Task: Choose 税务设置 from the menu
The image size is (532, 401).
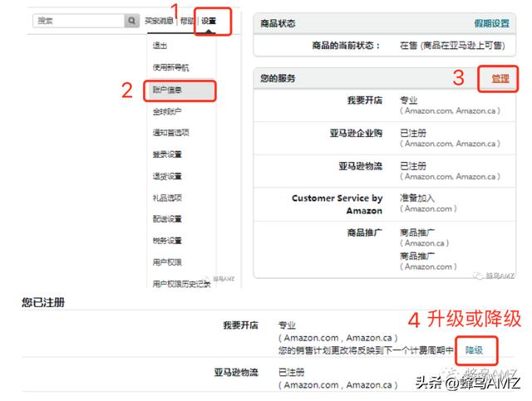Action: pos(167,241)
